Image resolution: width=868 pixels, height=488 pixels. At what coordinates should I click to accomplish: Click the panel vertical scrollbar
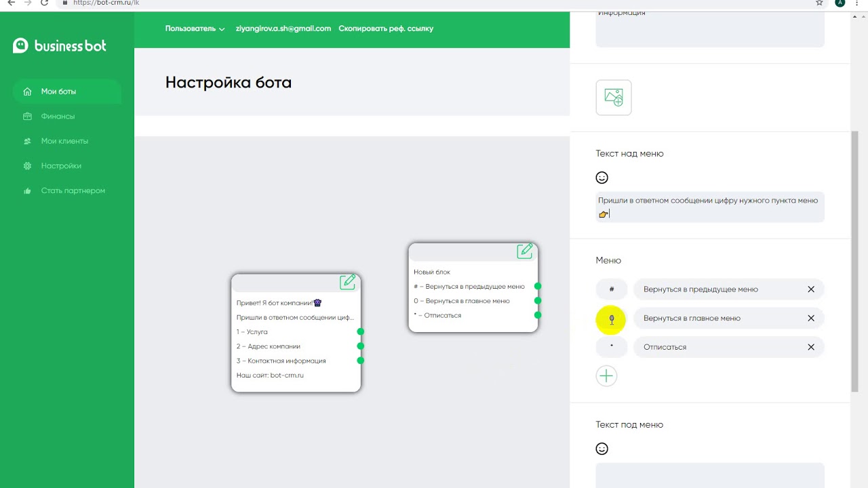click(854, 261)
